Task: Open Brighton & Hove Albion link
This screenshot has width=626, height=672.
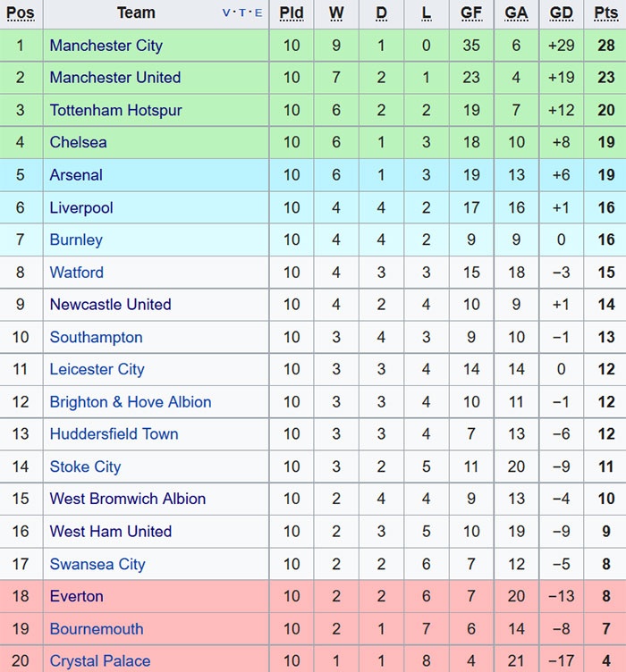Action: 131,402
